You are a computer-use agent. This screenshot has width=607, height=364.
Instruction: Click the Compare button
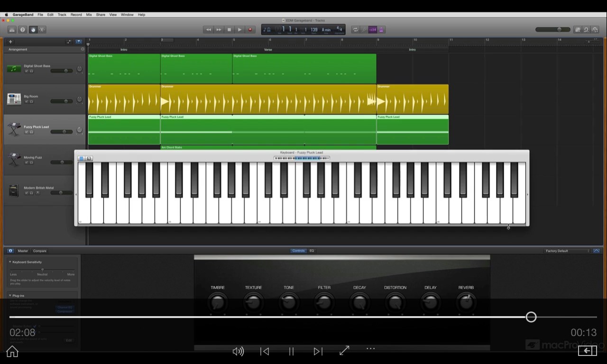click(x=40, y=251)
